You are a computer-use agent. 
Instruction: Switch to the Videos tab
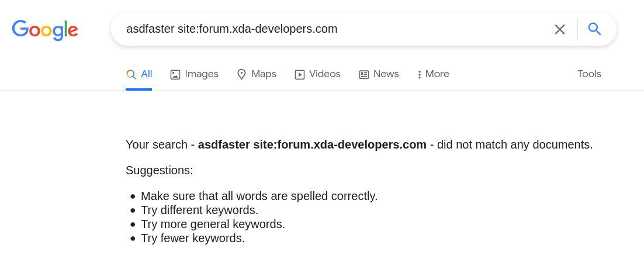point(317,74)
